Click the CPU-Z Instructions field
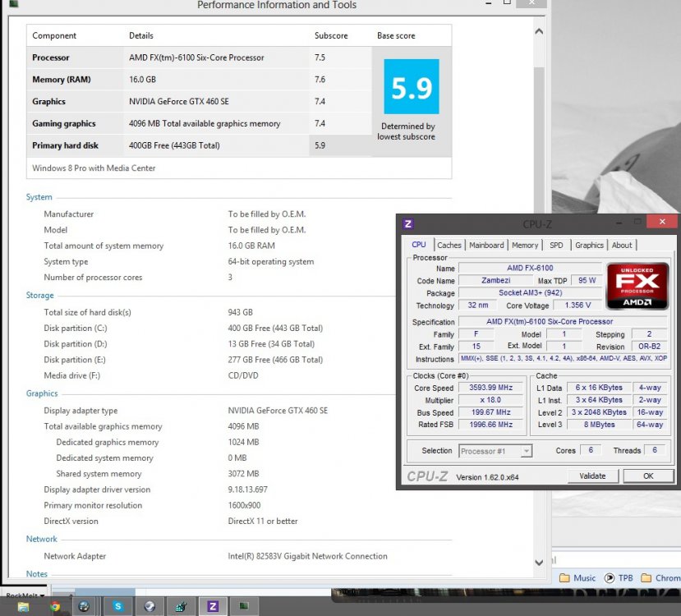 click(564, 359)
